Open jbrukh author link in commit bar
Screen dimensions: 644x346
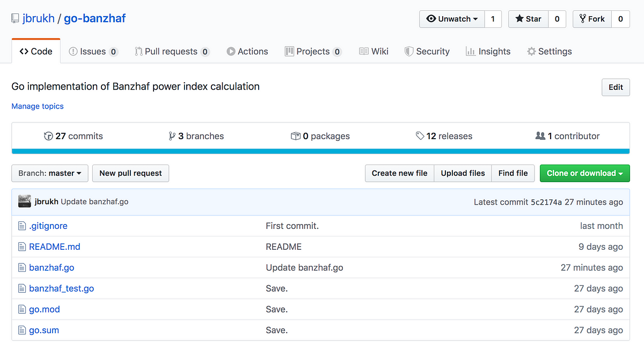pos(47,202)
